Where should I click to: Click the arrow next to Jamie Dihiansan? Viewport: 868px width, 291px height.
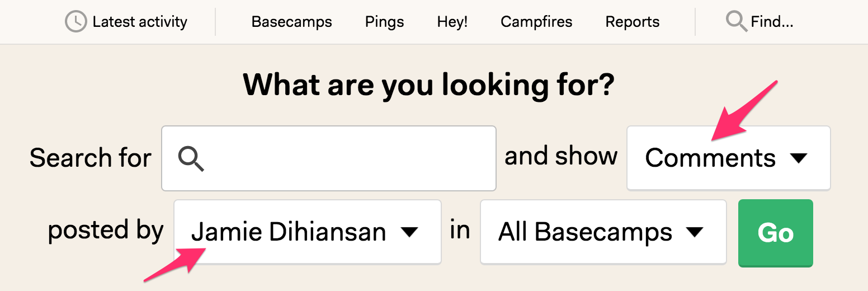pyautogui.click(x=409, y=232)
